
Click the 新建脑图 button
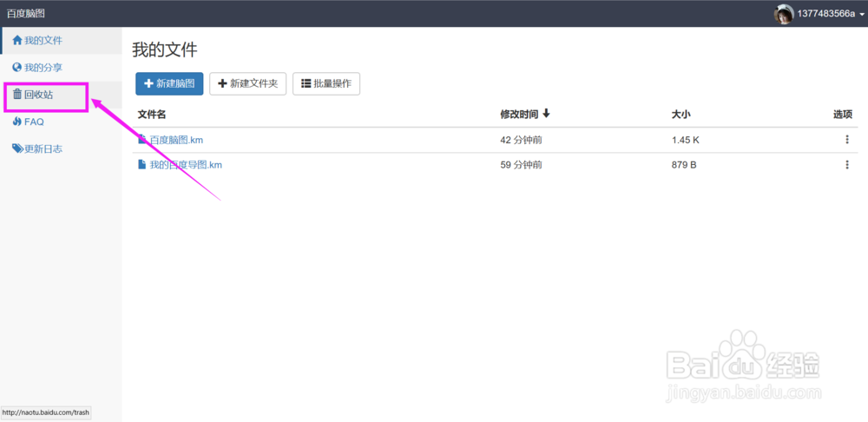[169, 83]
